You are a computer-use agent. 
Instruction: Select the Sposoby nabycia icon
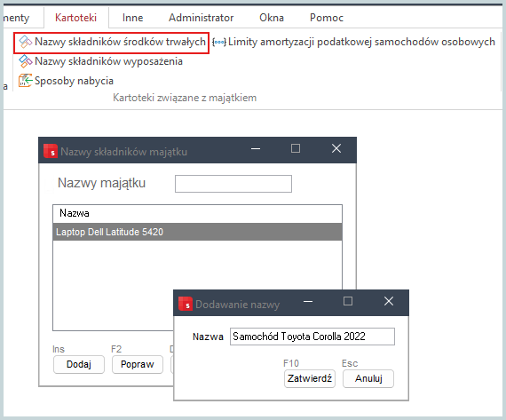click(x=25, y=81)
